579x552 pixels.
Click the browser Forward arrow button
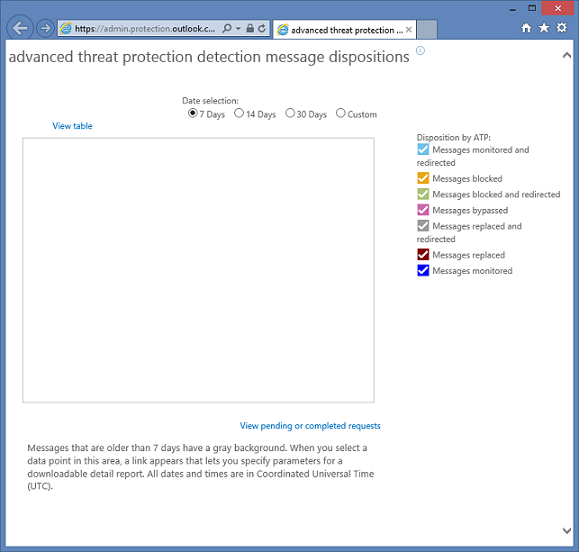pyautogui.click(x=45, y=28)
